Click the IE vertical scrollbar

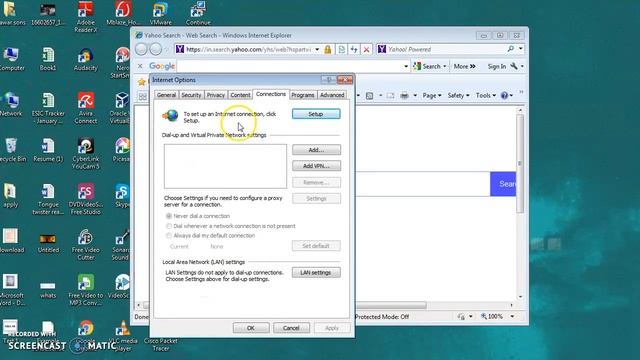(520, 163)
